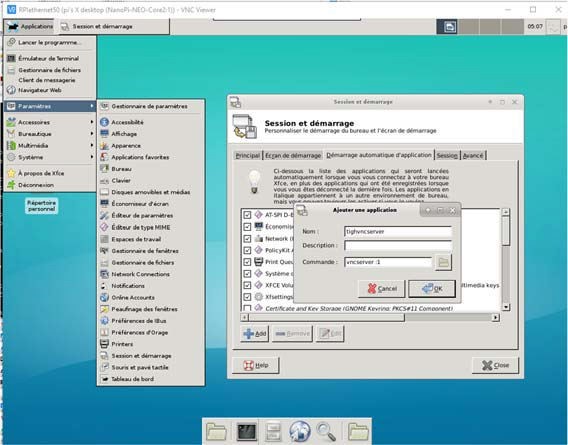Toggle the XFCE Volume checkbox
Image resolution: width=568 pixels, height=445 pixels.
point(247,285)
